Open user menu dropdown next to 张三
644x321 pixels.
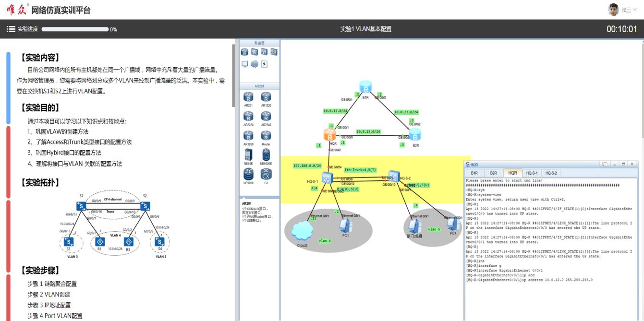coord(635,10)
